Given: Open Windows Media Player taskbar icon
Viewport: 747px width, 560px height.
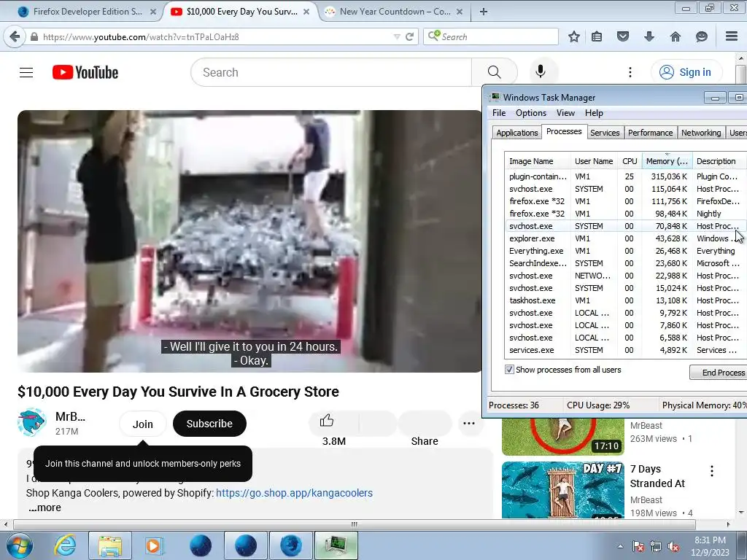Looking at the screenshot, I should pyautogui.click(x=155, y=545).
